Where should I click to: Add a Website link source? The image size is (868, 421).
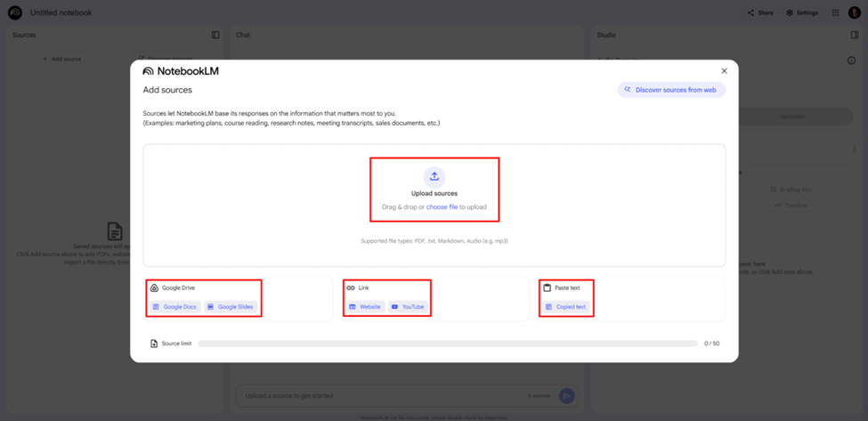pos(365,307)
